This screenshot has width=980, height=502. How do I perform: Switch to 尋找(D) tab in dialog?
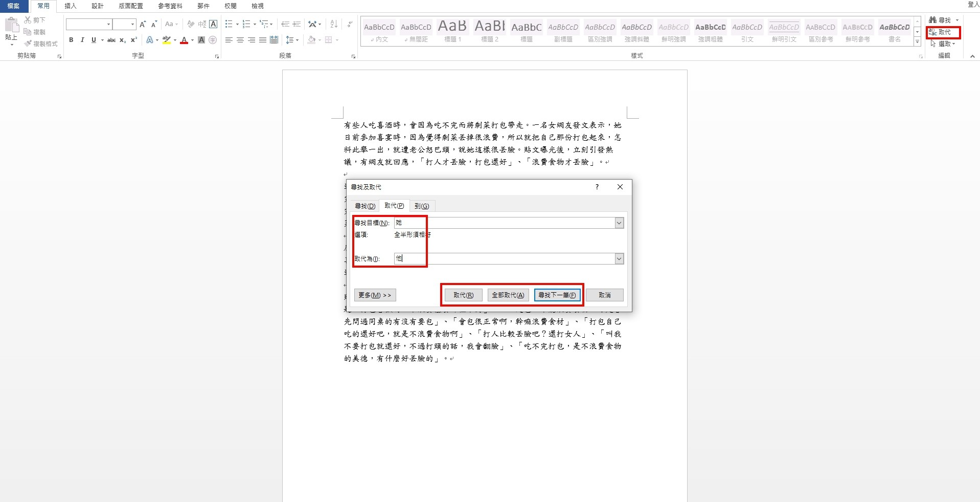(x=365, y=206)
